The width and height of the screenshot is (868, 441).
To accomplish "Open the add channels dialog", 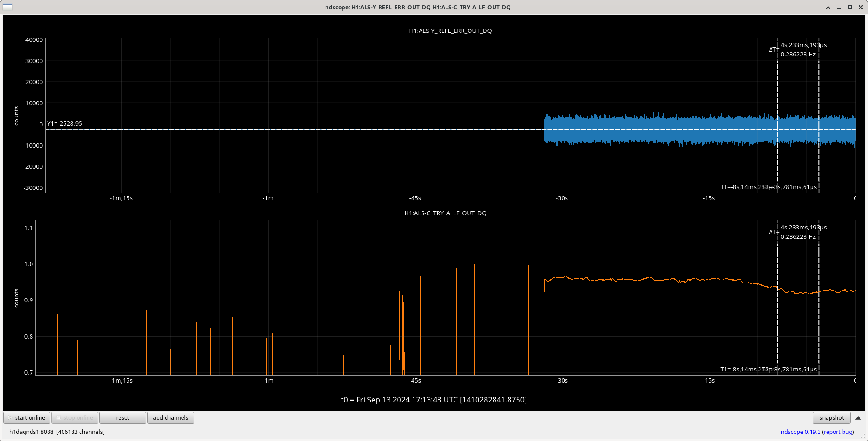I will [x=171, y=417].
